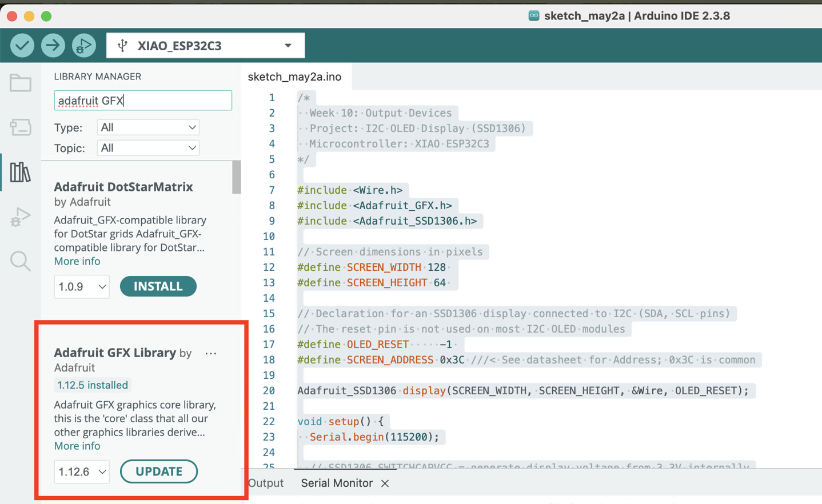Viewport: 822px width, 504px height.
Task: Click the SCREEN_WIDTH 128 define line
Action: [372, 267]
